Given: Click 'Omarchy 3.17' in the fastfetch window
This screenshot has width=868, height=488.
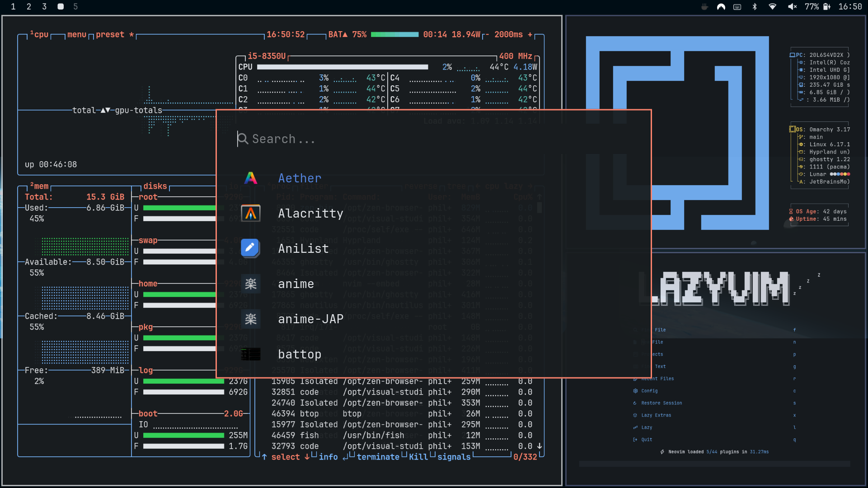Looking at the screenshot, I should click(x=830, y=130).
